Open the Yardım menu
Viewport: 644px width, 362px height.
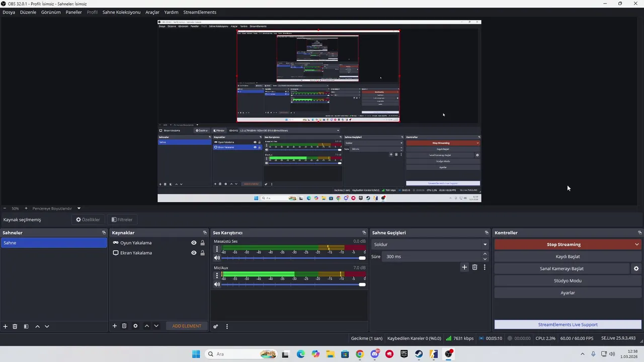pos(171,12)
